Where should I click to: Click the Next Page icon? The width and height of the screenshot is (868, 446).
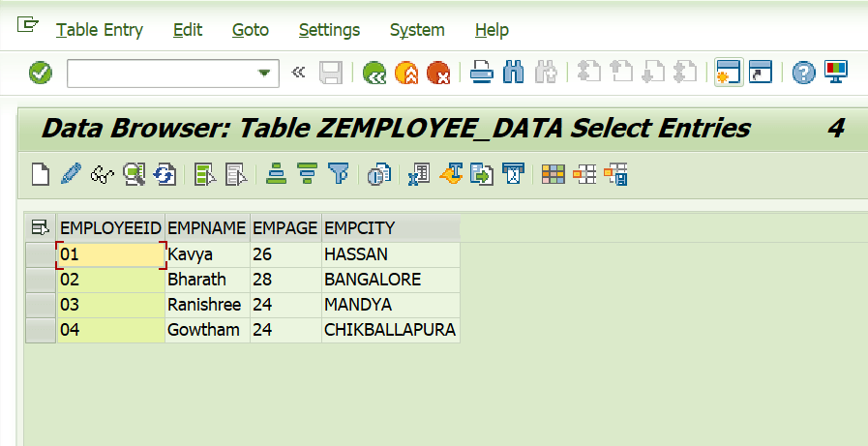click(652, 73)
